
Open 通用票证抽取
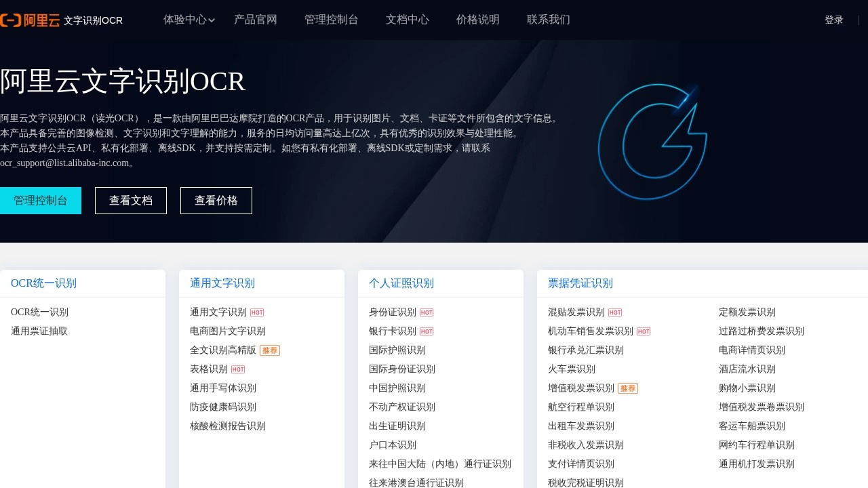pos(39,331)
